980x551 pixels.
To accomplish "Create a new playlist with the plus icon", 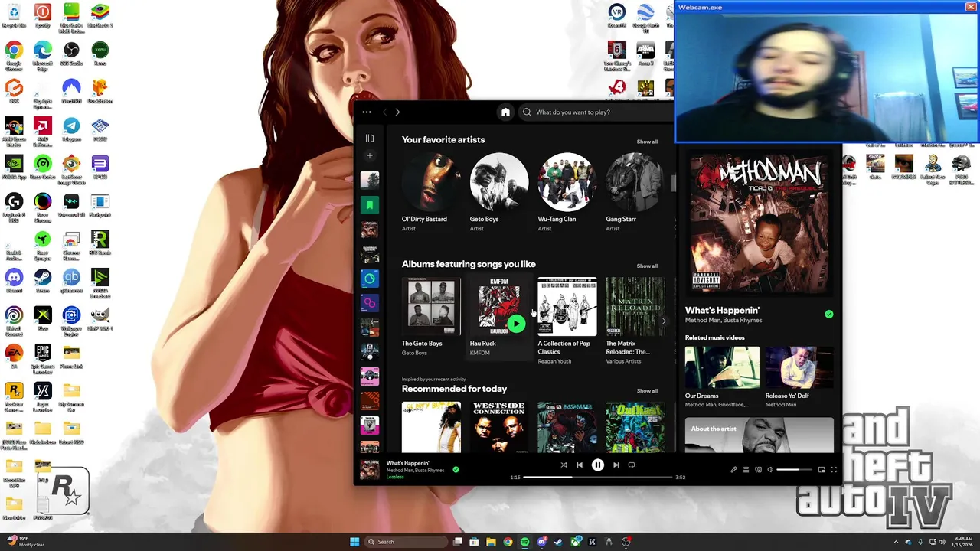I will (x=369, y=155).
